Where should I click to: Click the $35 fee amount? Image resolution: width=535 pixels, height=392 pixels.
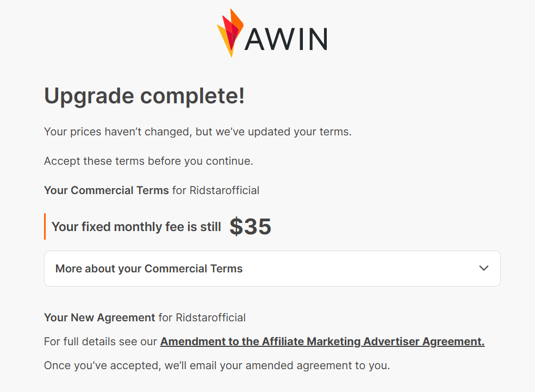(x=250, y=227)
